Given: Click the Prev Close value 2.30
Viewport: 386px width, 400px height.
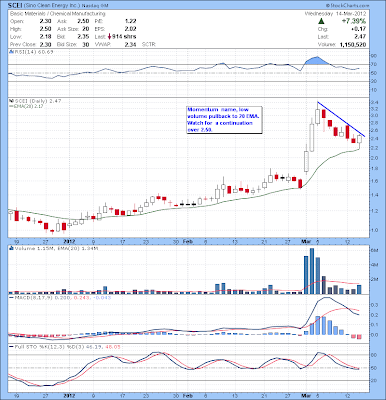Looking at the screenshot, I should coord(45,44).
